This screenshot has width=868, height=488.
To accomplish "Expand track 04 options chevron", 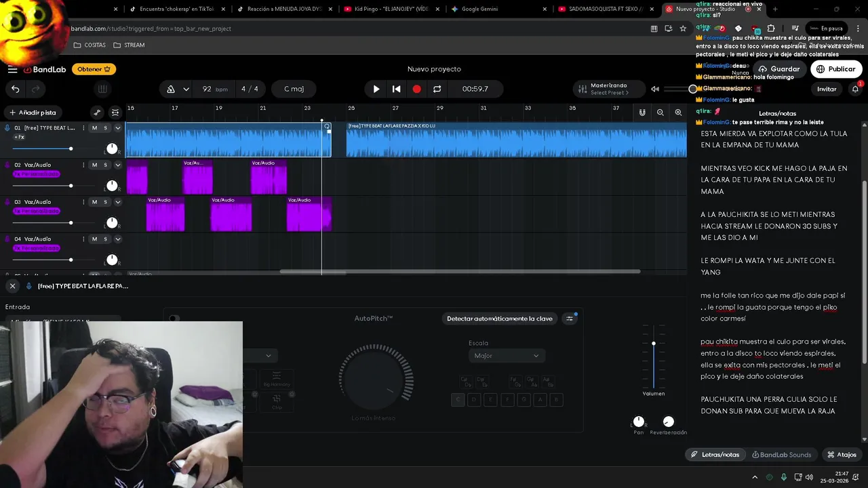I will pyautogui.click(x=117, y=239).
